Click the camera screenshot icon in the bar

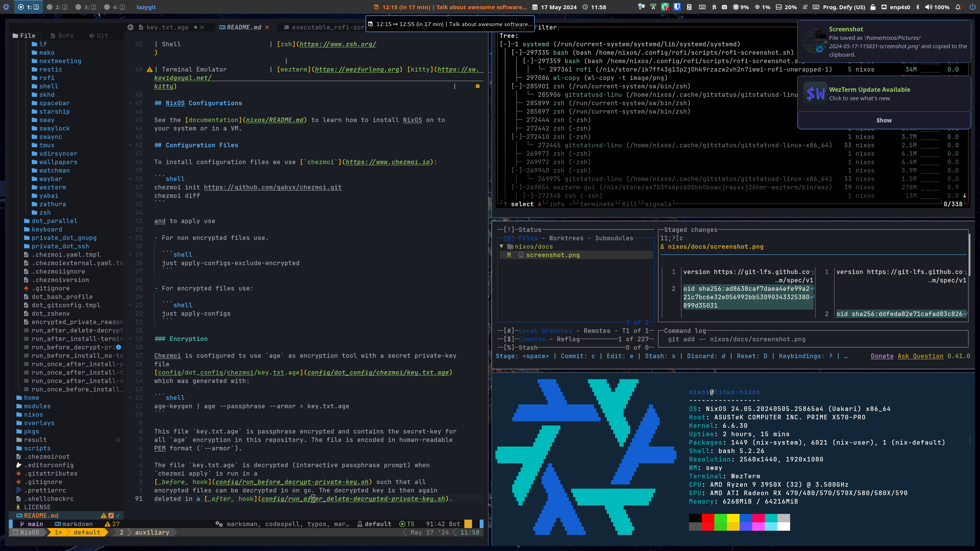click(724, 7)
